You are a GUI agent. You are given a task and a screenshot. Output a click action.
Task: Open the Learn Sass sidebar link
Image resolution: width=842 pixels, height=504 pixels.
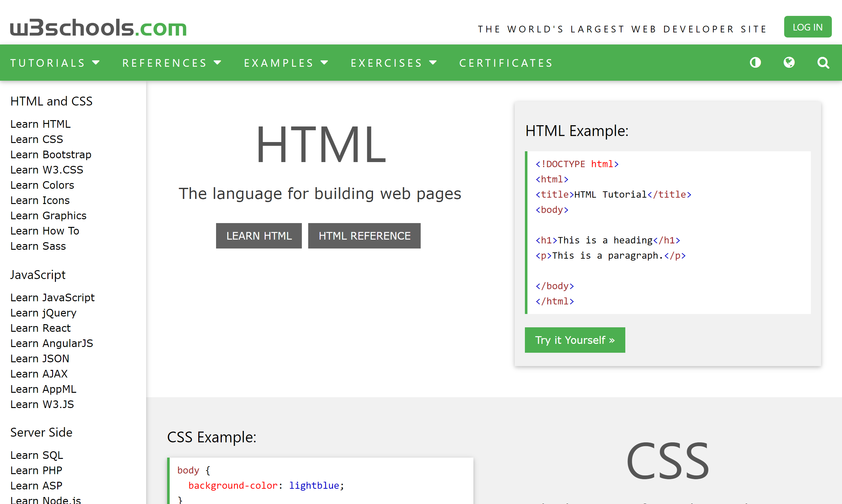click(38, 246)
